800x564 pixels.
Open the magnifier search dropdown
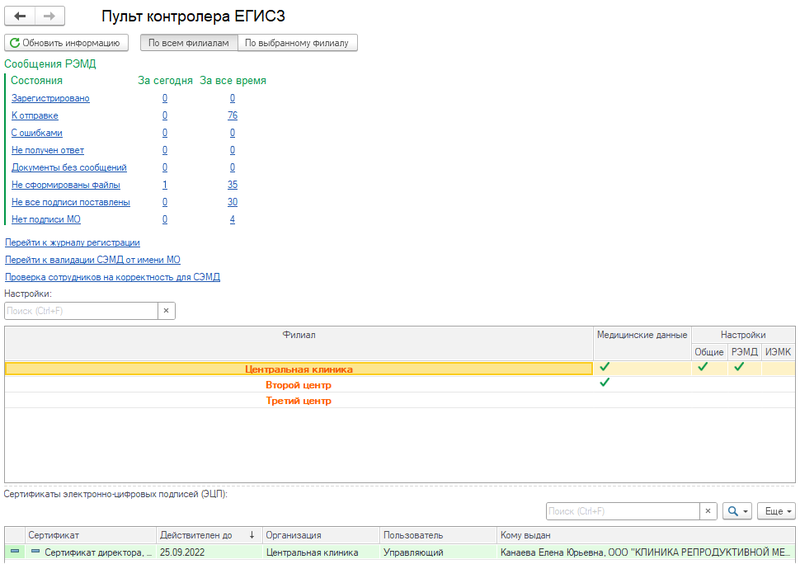[x=737, y=511]
